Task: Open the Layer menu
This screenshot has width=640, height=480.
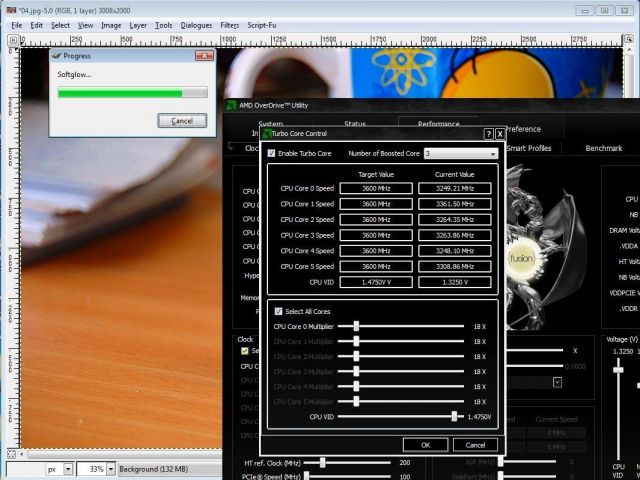Action: pos(138,25)
